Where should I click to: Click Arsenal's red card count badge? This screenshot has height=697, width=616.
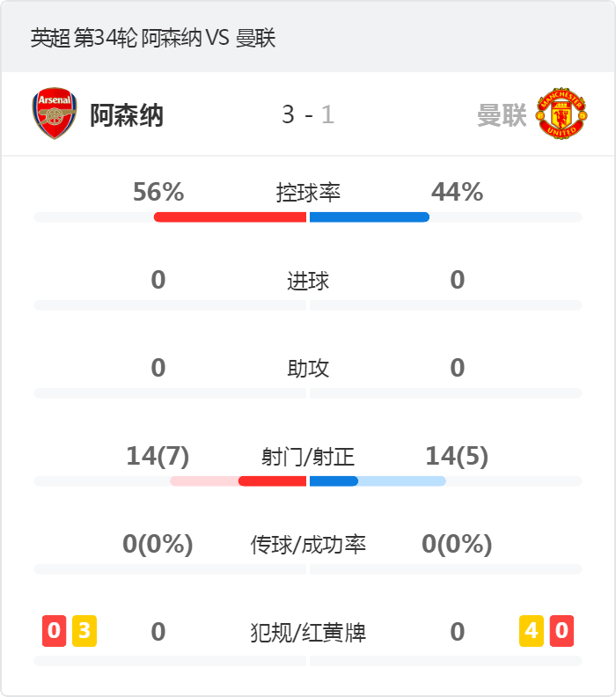click(55, 631)
